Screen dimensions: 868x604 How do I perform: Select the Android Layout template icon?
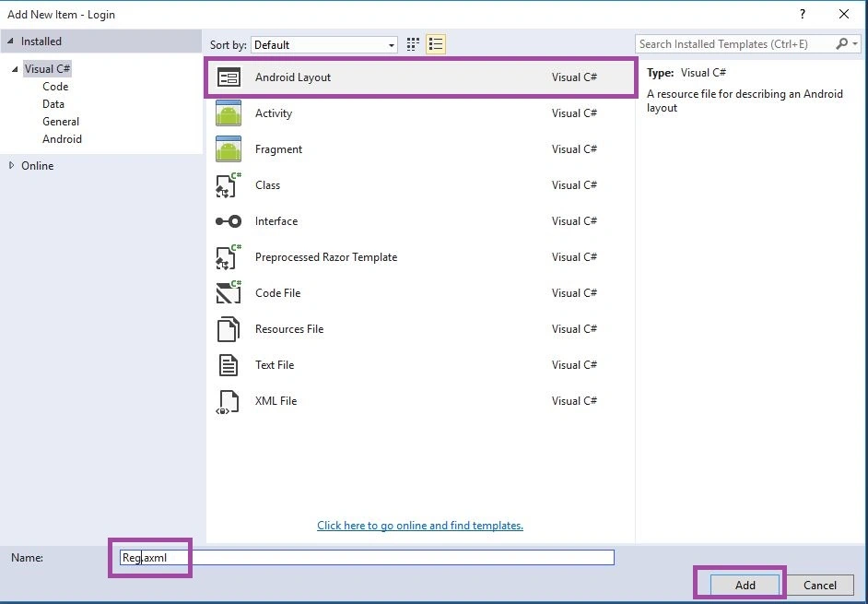click(229, 77)
